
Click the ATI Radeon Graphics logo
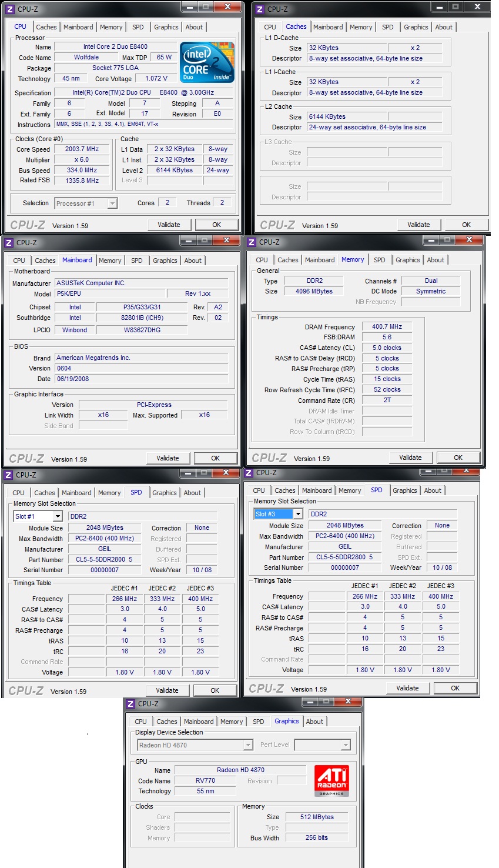(x=331, y=781)
